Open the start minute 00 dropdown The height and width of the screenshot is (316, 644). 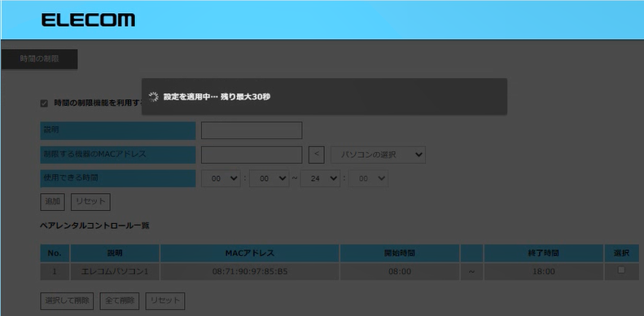[x=269, y=178]
